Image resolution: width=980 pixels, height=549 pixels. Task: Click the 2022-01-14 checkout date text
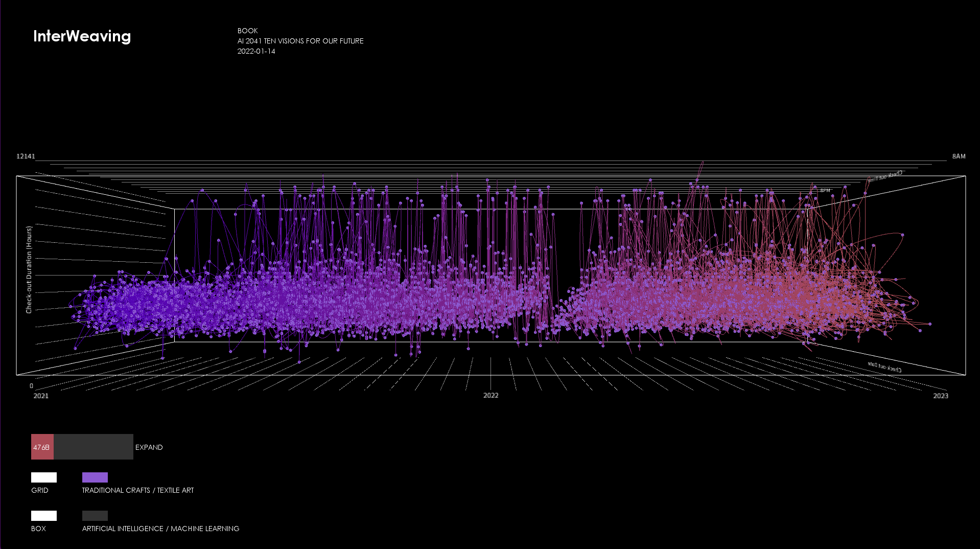point(256,51)
